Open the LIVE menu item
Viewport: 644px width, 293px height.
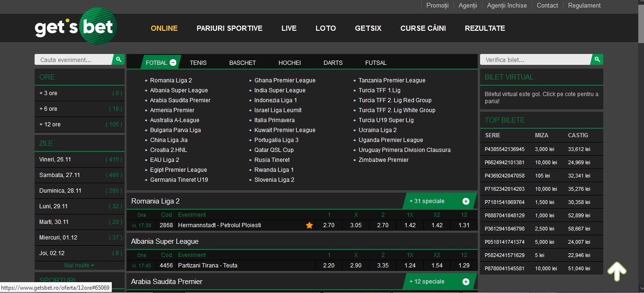tap(289, 28)
